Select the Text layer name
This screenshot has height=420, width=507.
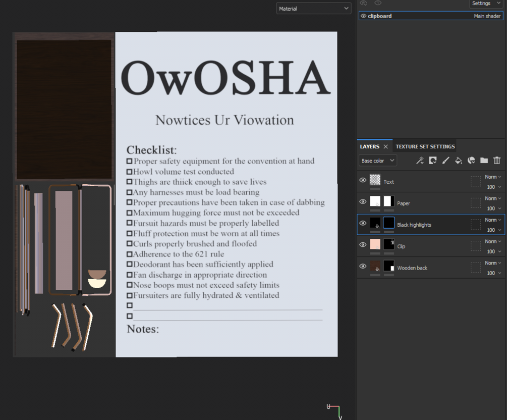(388, 182)
